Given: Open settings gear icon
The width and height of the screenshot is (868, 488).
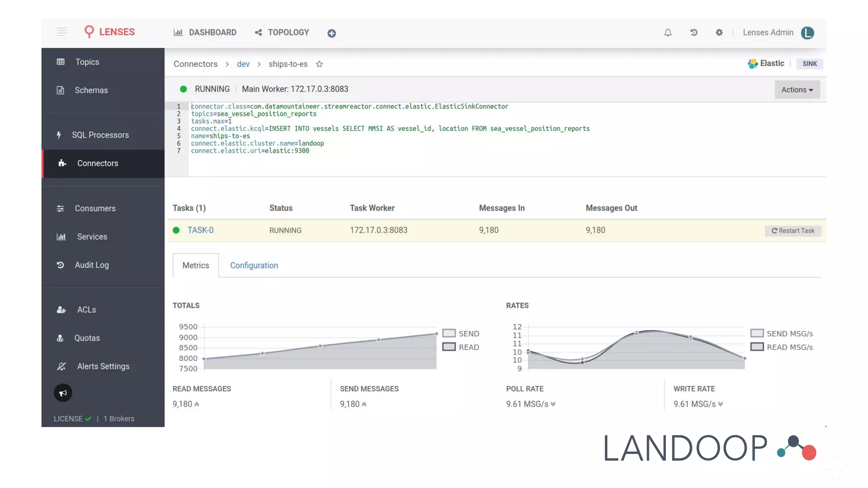Looking at the screenshot, I should [x=719, y=33].
